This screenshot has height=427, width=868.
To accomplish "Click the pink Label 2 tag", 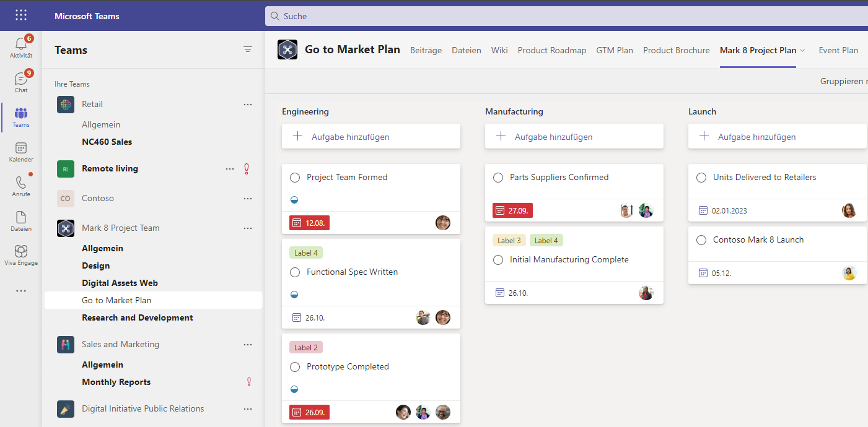I will pyautogui.click(x=306, y=347).
